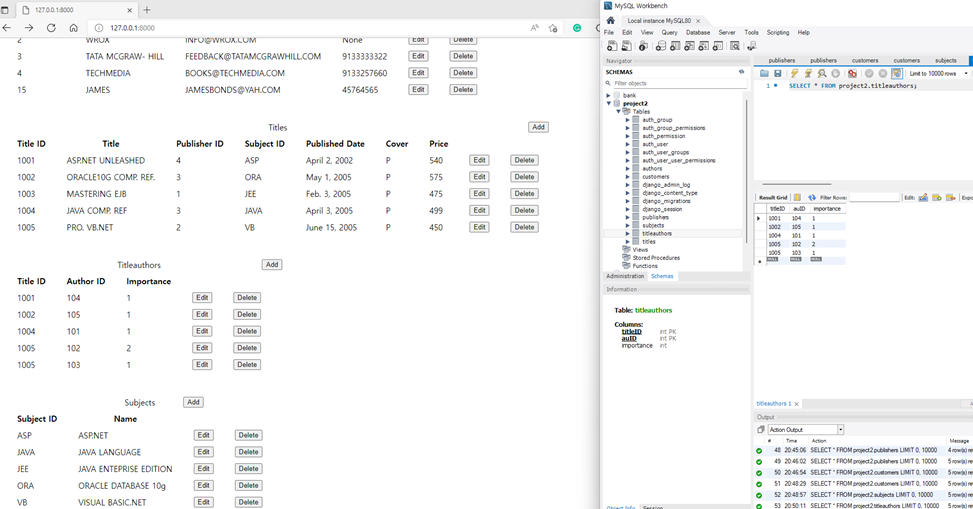Image resolution: width=973 pixels, height=509 pixels.
Task: Save the SQL script to file
Action: 778,73
